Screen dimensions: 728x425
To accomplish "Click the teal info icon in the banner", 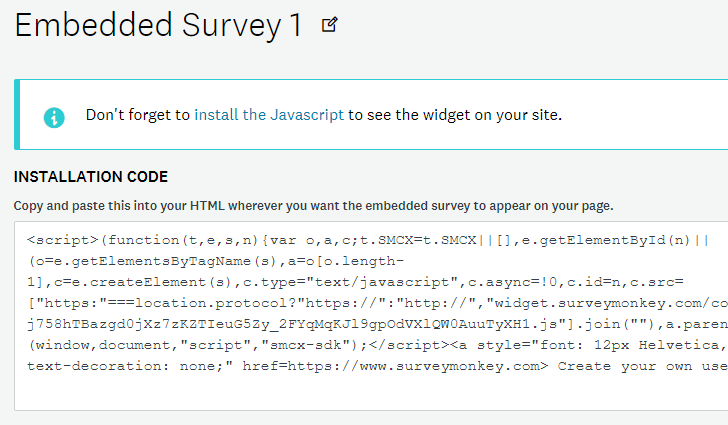I will point(54,118).
